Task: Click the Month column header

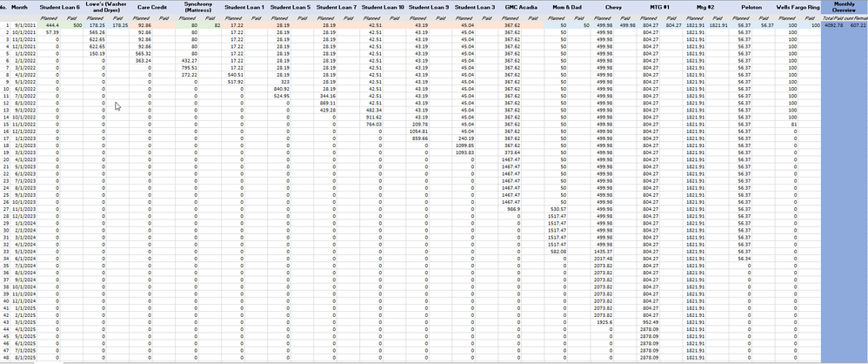Action: (19, 8)
